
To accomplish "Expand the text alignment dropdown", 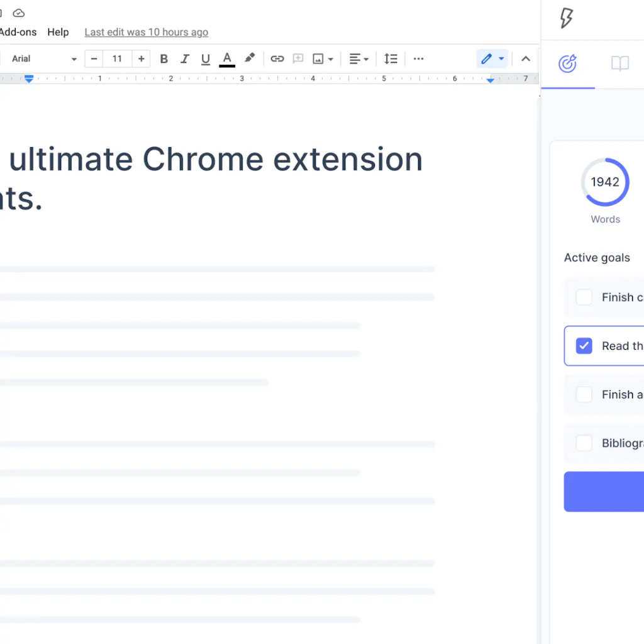I will click(x=359, y=59).
